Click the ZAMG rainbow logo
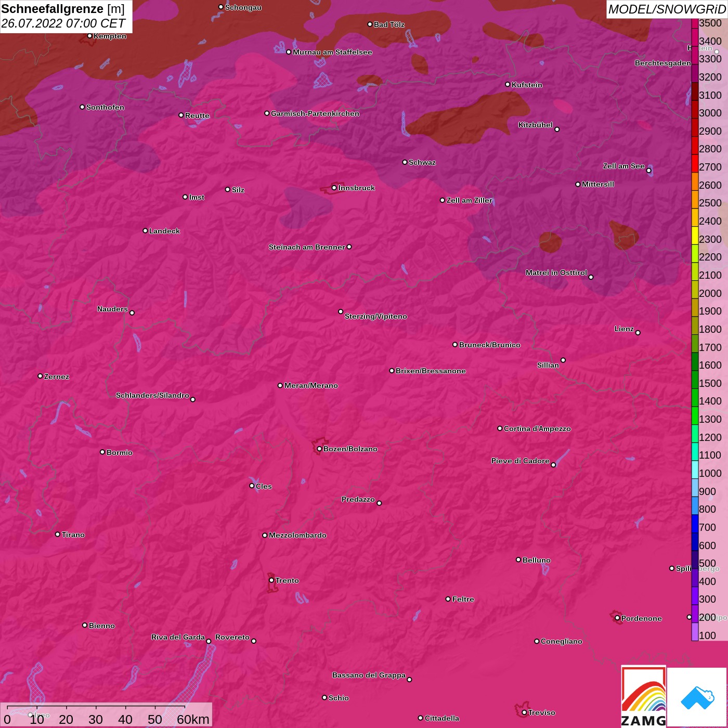 643,697
